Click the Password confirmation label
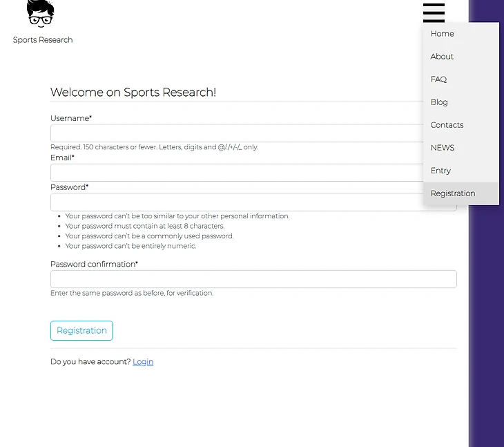This screenshot has height=447, width=504. (x=94, y=265)
